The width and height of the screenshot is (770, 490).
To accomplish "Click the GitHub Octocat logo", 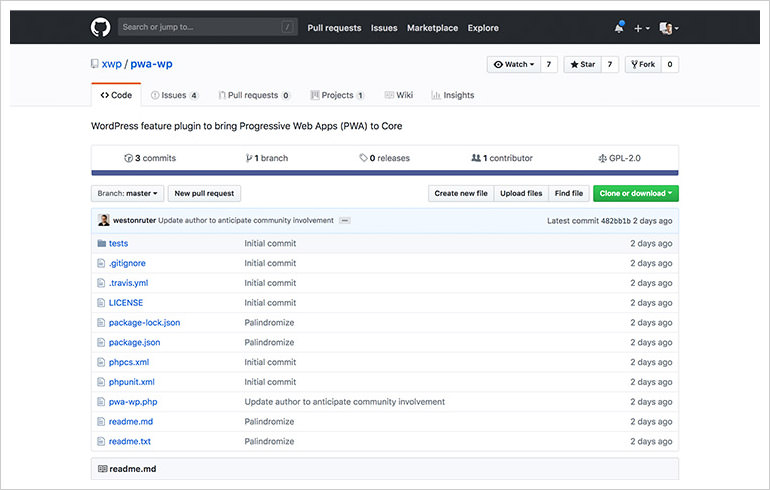I will coord(100,28).
